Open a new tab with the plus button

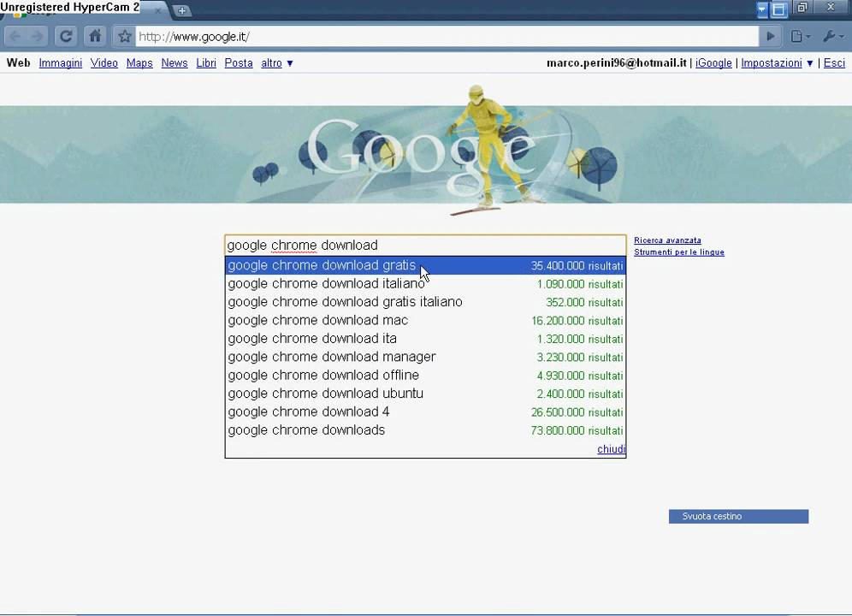pyautogui.click(x=181, y=10)
